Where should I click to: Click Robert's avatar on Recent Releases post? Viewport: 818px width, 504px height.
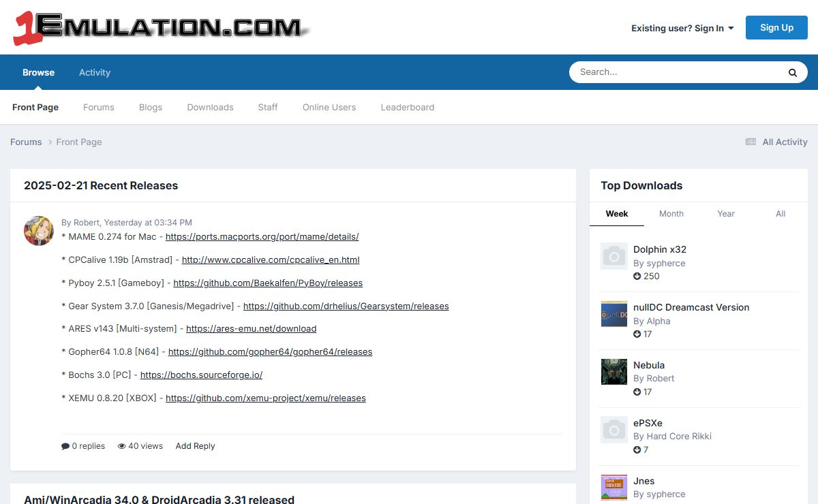pos(39,231)
